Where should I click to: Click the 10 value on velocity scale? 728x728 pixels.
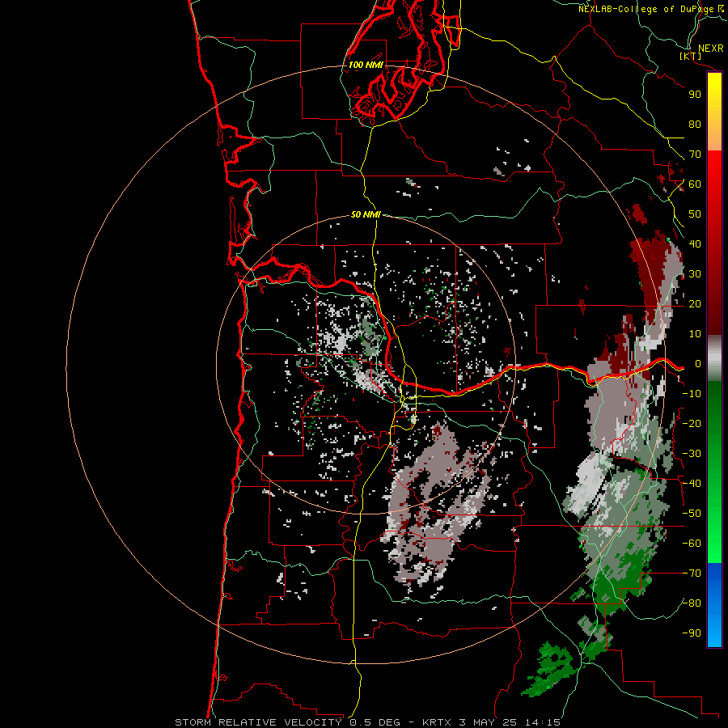(695, 334)
